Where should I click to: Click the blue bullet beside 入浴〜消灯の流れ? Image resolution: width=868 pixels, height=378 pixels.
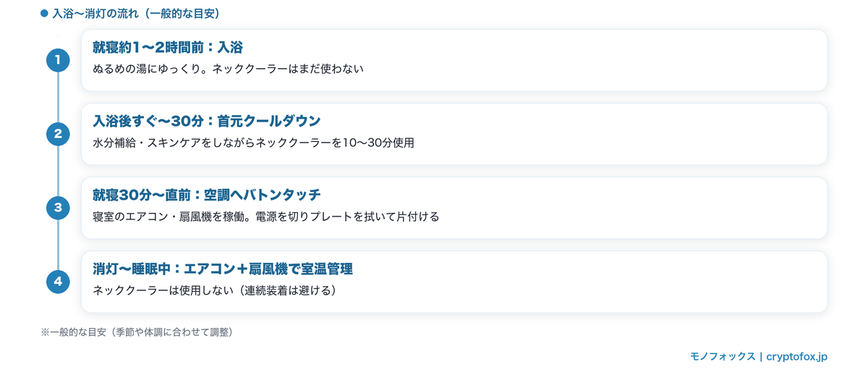tap(45, 13)
